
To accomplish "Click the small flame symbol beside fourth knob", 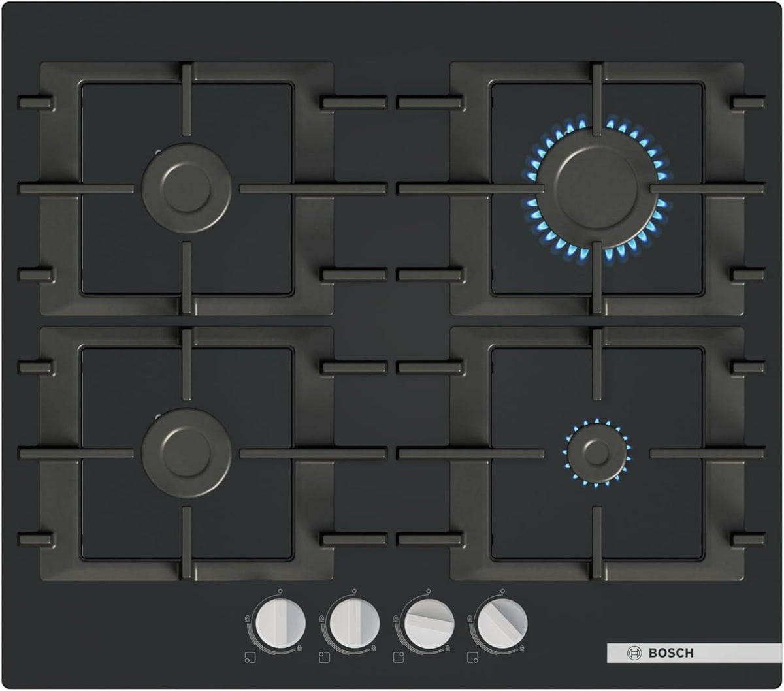I will (522, 647).
